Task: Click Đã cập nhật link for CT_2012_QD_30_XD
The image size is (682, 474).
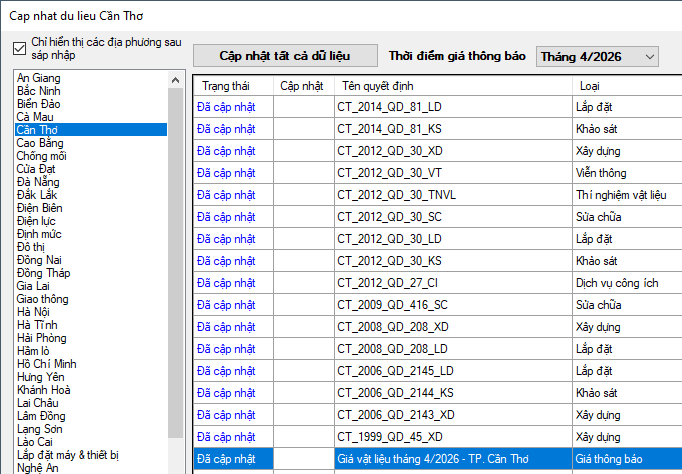Action: 226,151
